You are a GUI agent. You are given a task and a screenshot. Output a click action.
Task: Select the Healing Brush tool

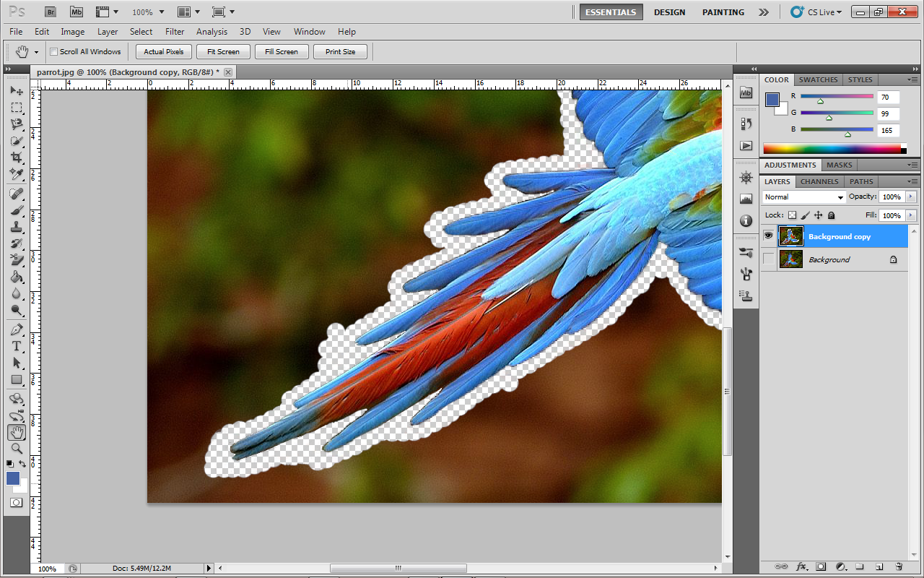pyautogui.click(x=17, y=194)
